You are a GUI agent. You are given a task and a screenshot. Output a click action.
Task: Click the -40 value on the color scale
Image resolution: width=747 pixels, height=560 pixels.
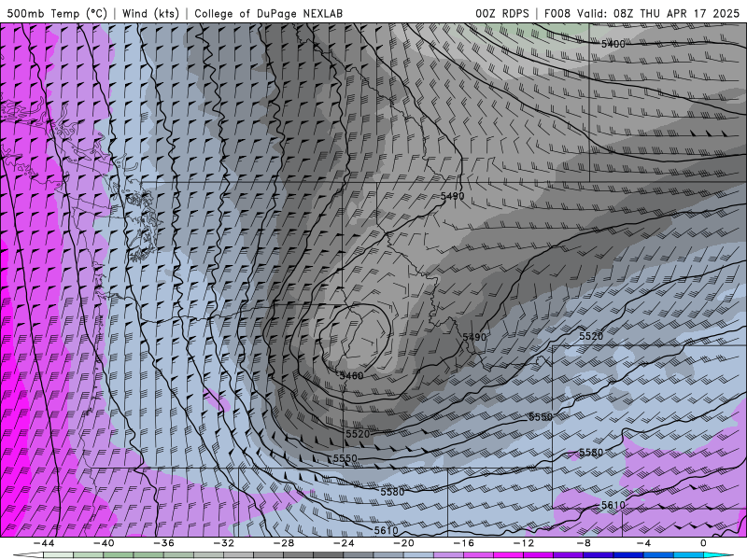click(x=104, y=543)
